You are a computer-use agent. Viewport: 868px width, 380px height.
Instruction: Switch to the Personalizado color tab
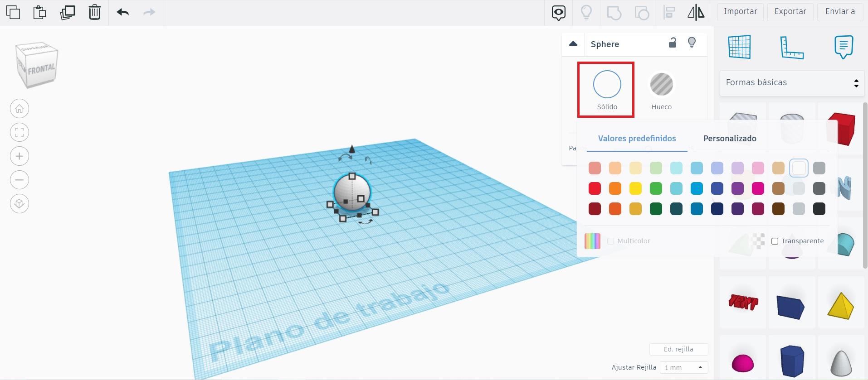point(730,139)
